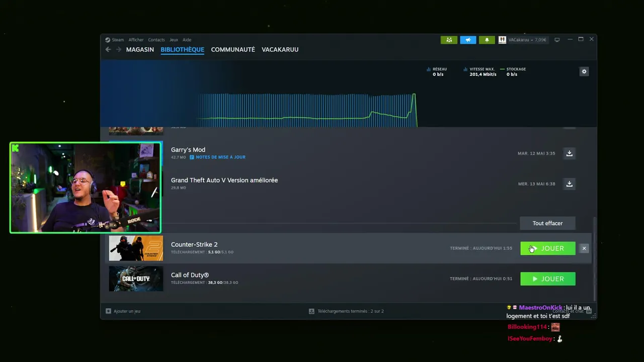Open the Contacts menu

coord(156,40)
